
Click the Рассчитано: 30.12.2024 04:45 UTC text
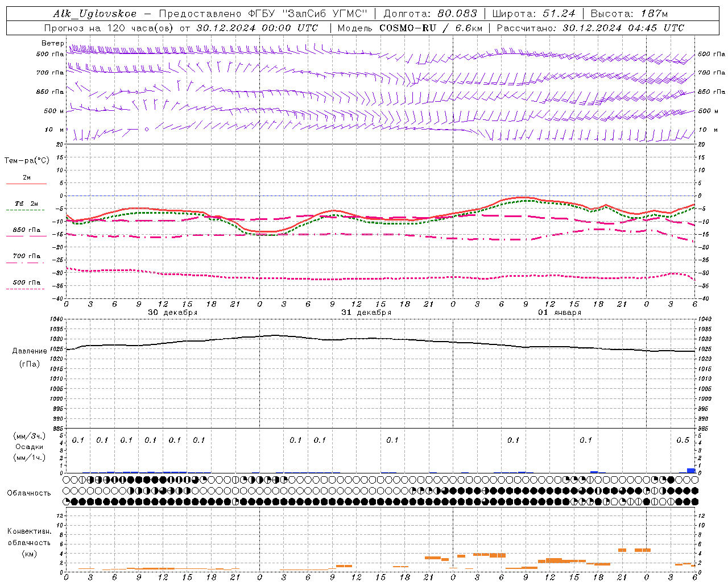tap(590, 28)
